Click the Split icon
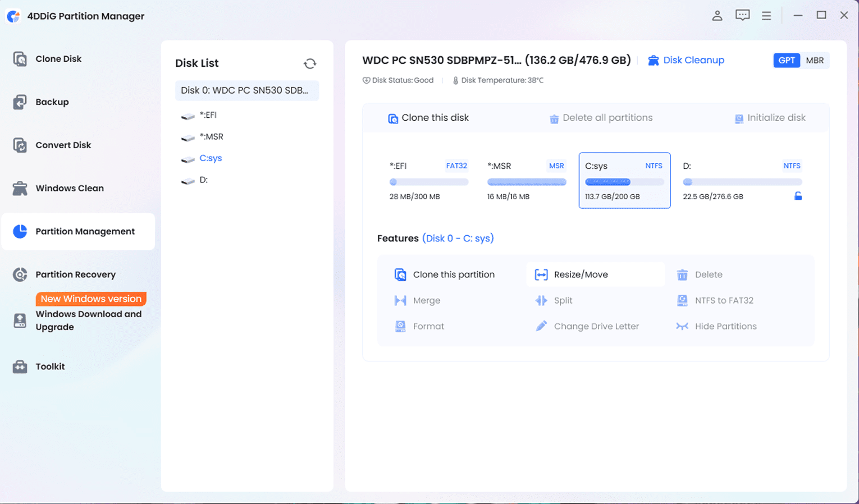859x504 pixels. (x=541, y=300)
